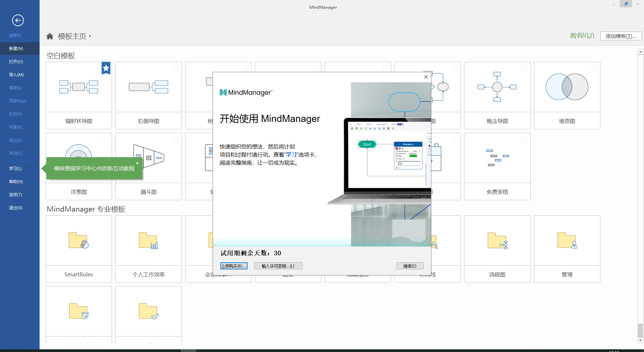The height and width of the screenshot is (352, 644).
Task: Click 继续(C) to continue the trial
Action: coord(410,266)
